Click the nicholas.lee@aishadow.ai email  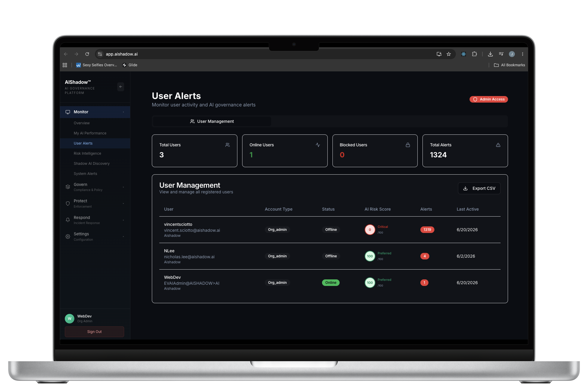tap(189, 257)
